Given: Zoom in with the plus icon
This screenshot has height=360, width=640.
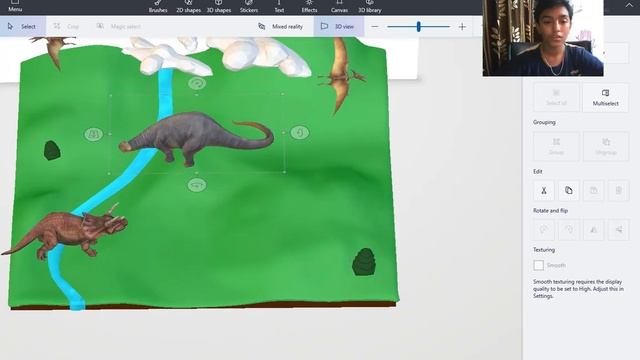Looking at the screenshot, I should click(462, 27).
